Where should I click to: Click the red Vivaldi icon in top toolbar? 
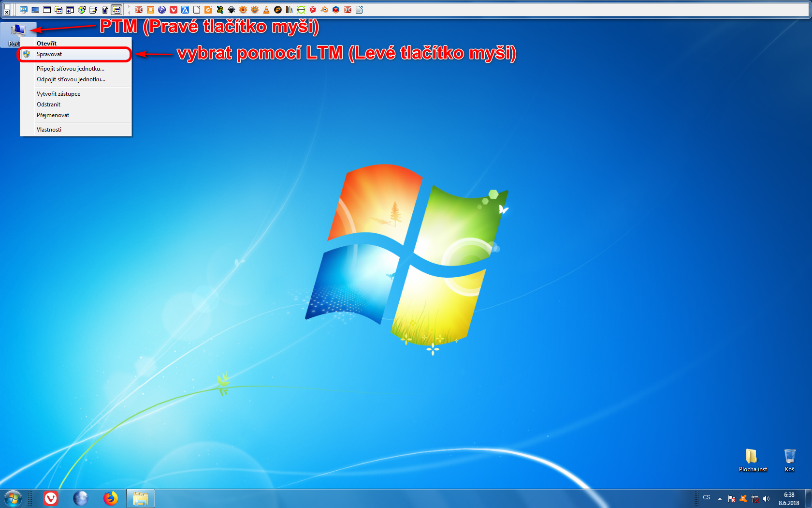pyautogui.click(x=174, y=10)
